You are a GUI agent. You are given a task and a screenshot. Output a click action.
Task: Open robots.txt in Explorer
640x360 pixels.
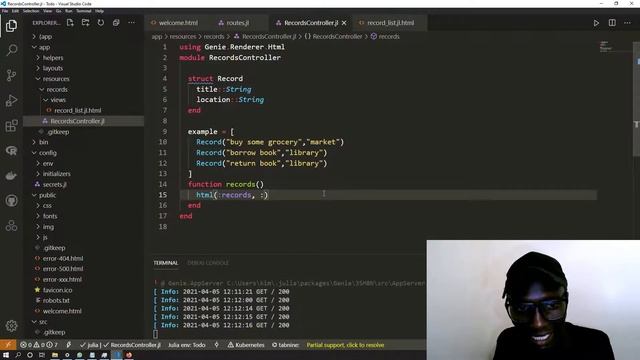pos(56,300)
